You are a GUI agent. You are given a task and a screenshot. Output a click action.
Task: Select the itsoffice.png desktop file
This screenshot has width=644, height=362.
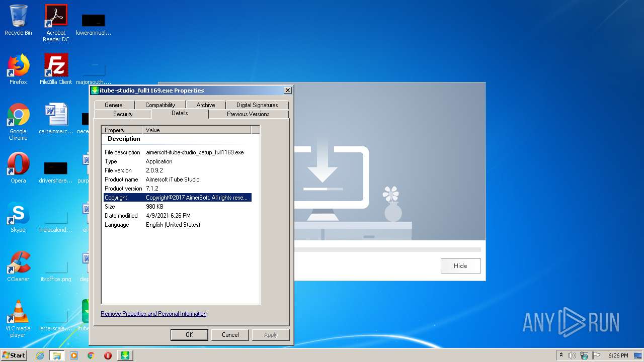point(56,269)
